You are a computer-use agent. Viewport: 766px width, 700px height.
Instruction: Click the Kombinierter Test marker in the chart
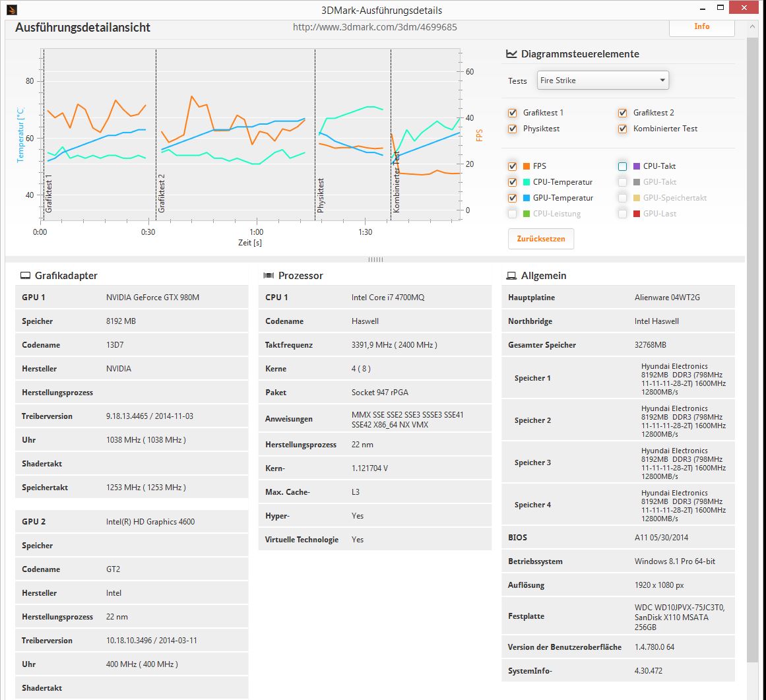(396, 181)
